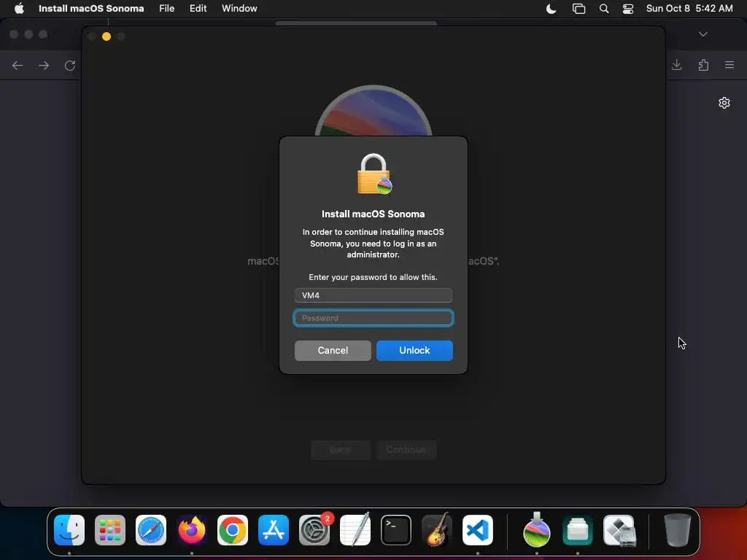Open Spotlight search in menu bar
The image size is (747, 560).
604,9
